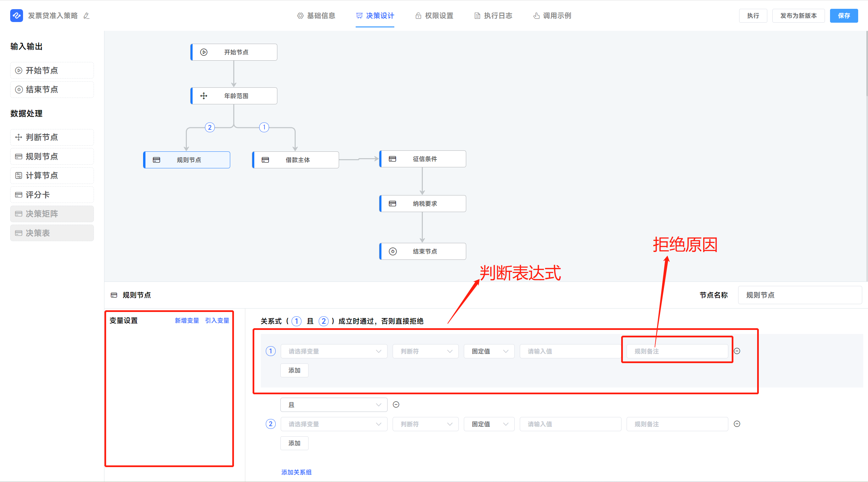Click the 借款主体 node on canvas
This screenshot has height=482, width=868.
pyautogui.click(x=295, y=160)
